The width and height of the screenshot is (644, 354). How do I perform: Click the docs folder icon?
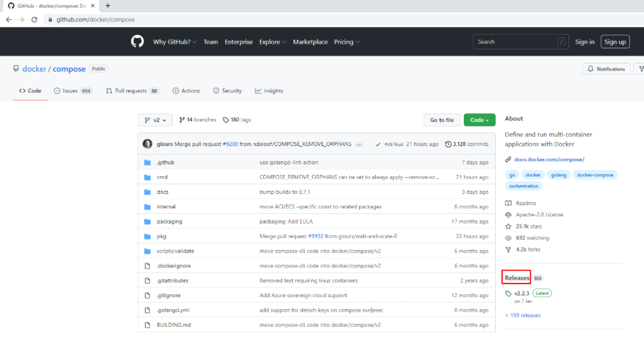pyautogui.click(x=147, y=192)
